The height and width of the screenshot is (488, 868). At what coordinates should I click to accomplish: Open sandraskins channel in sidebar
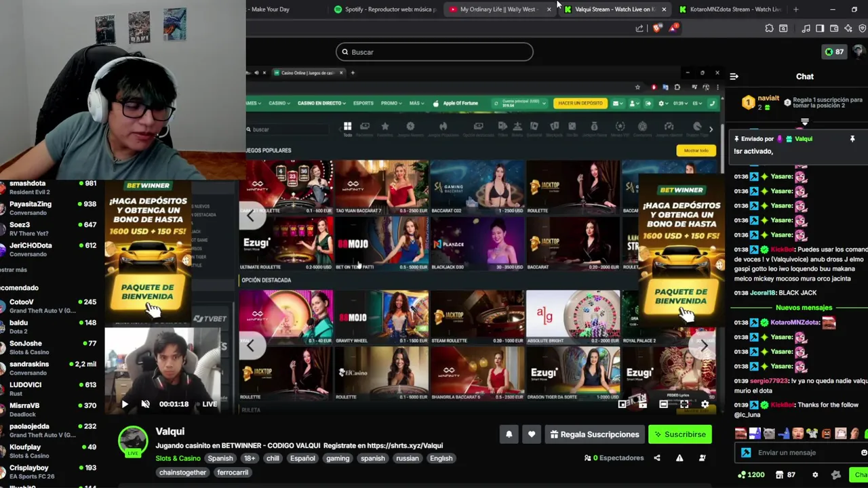click(49, 368)
